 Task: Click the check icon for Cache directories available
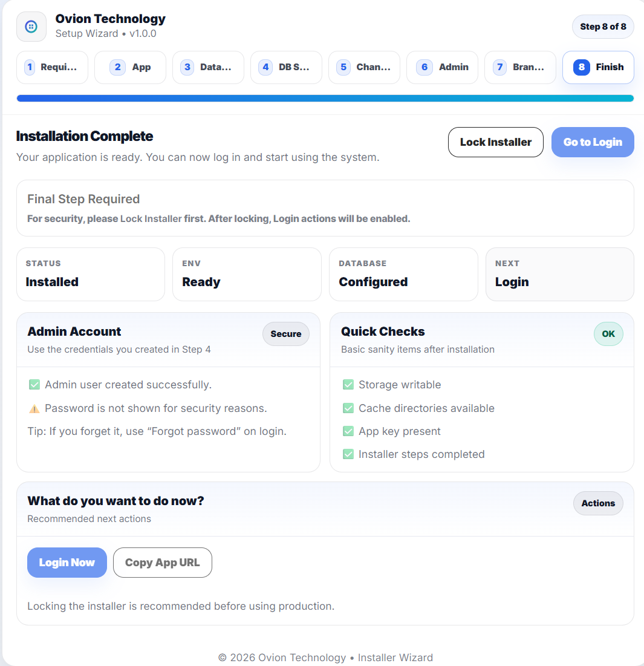[348, 408]
